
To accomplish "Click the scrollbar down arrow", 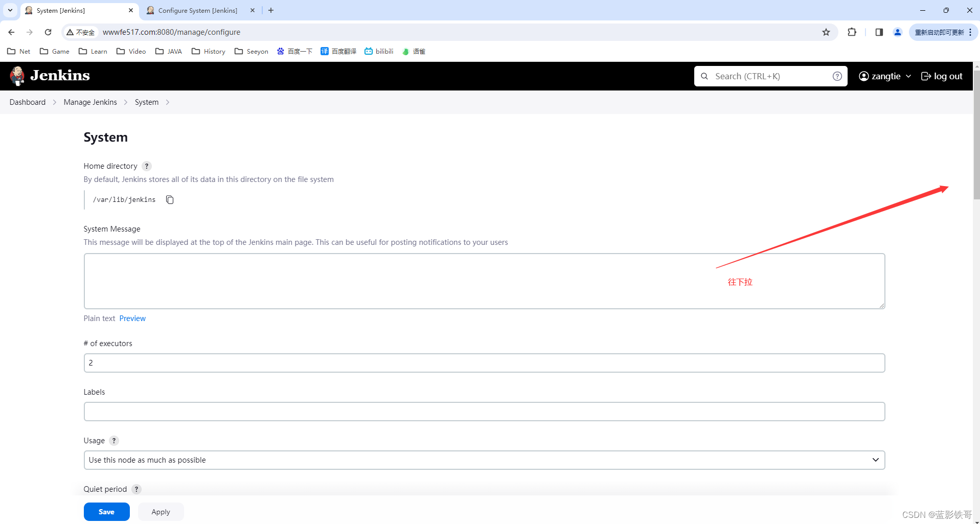I will coord(976,521).
